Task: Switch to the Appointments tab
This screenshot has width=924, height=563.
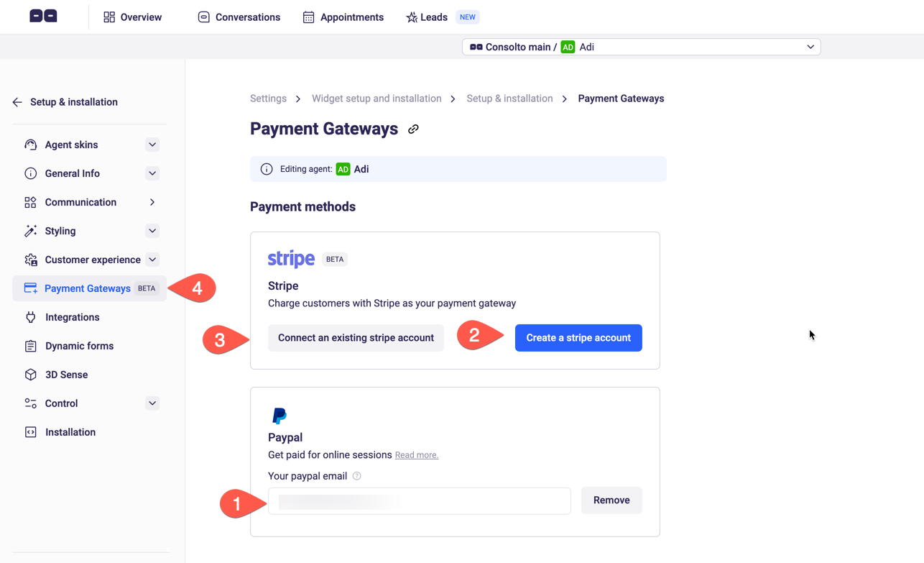Action: point(343,17)
